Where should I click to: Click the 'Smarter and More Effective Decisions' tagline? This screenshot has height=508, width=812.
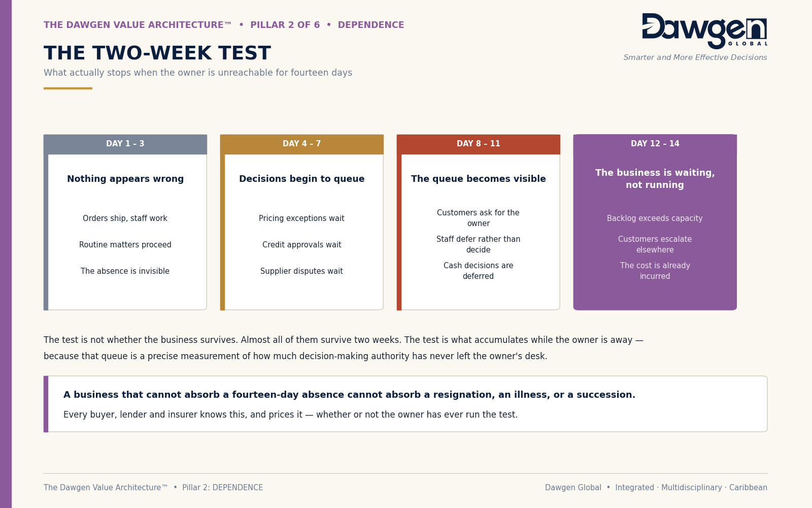[x=695, y=58]
